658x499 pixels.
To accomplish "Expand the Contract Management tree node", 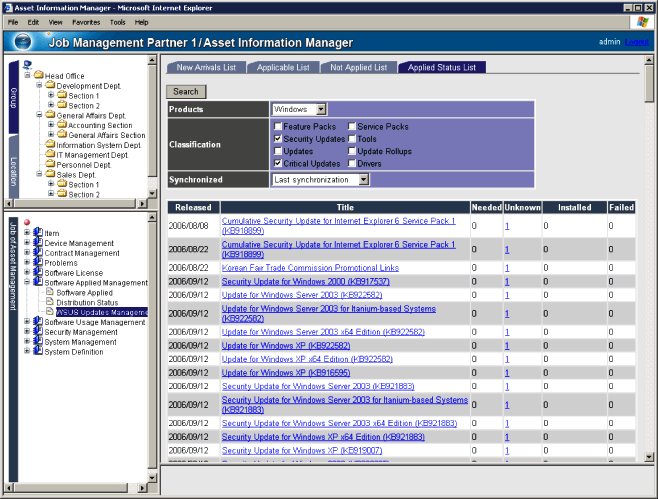I will point(27,253).
